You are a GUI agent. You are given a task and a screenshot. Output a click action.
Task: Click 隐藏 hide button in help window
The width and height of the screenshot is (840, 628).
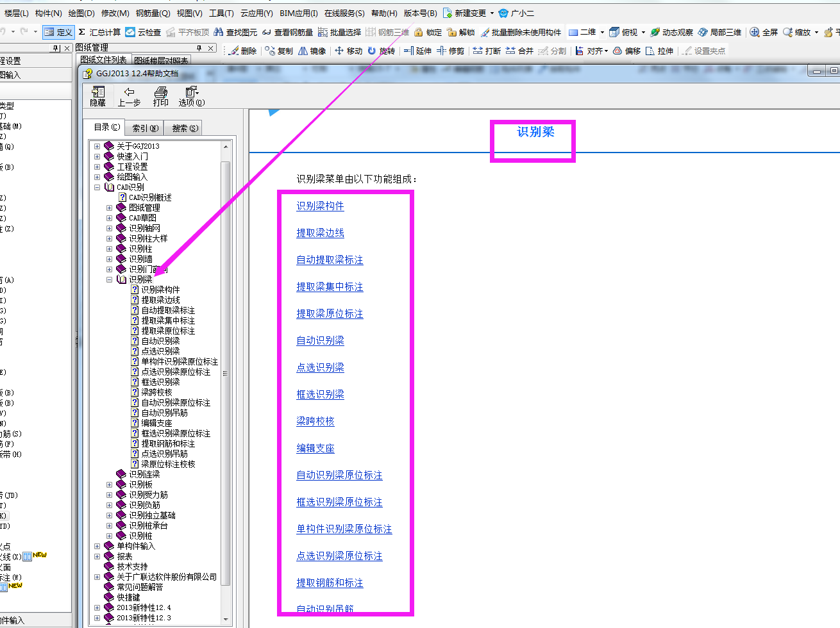click(97, 96)
